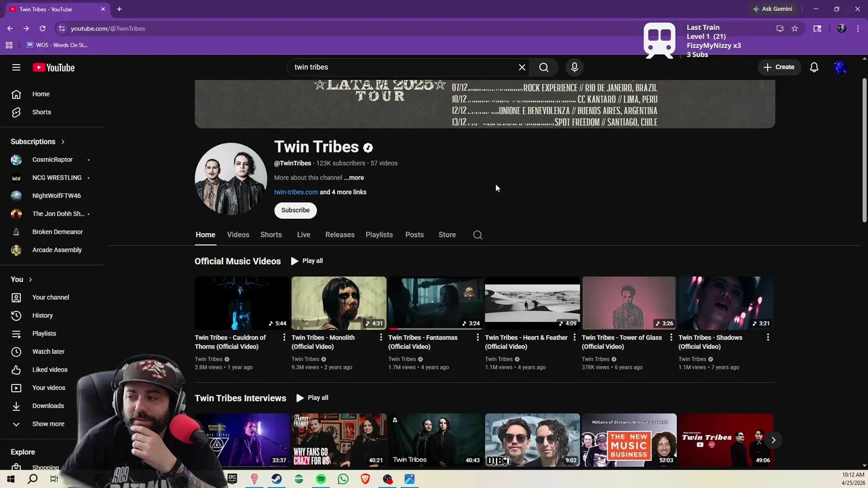The height and width of the screenshot is (488, 868).
Task: Click the YouTube logo
Action: (54, 67)
